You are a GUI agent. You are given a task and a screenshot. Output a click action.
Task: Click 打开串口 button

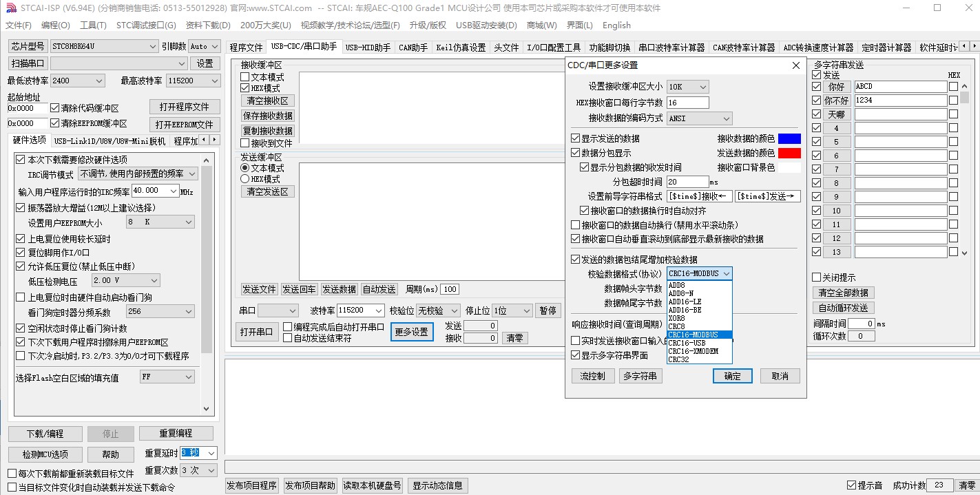(x=256, y=331)
